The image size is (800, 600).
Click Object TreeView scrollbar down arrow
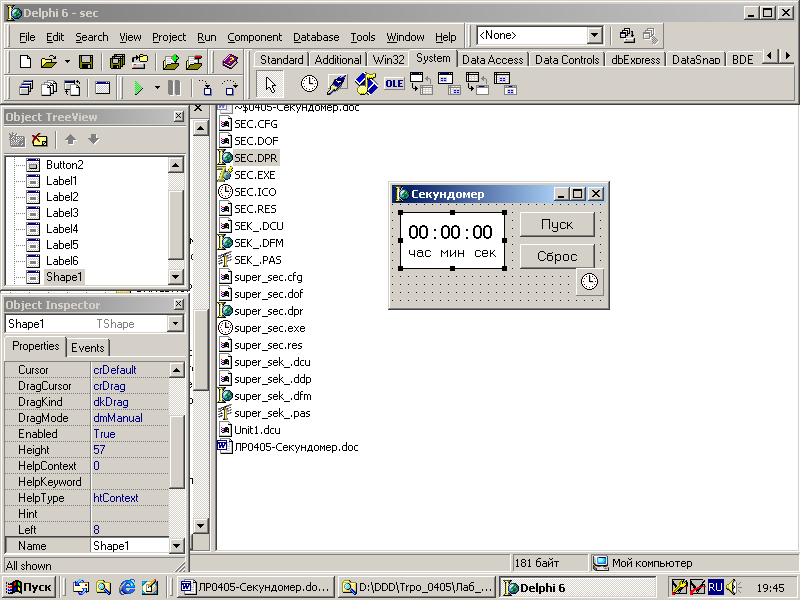pyautogui.click(x=176, y=277)
